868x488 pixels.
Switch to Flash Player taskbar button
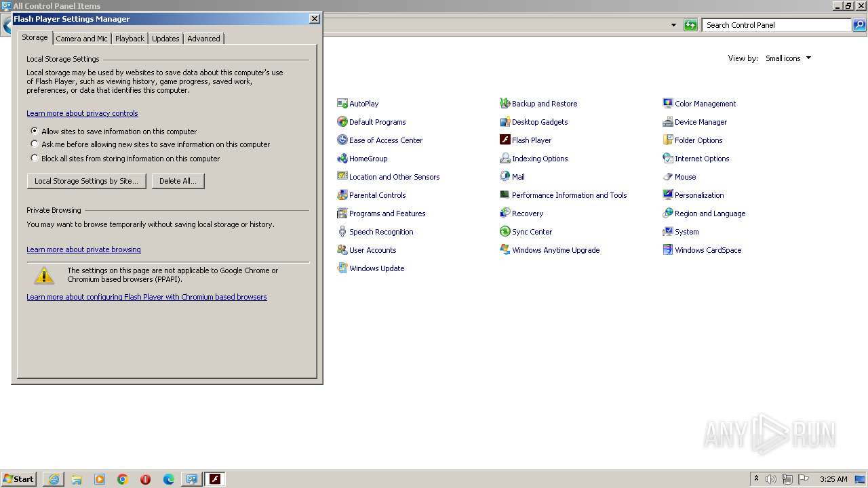[215, 479]
